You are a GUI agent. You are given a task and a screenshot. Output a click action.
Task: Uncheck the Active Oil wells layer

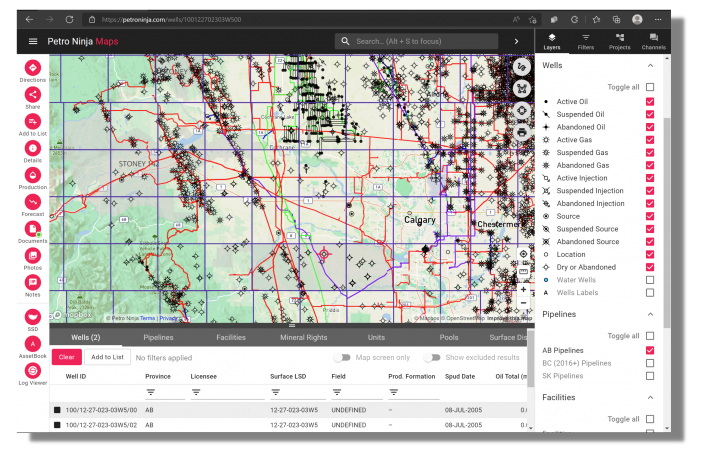pyautogui.click(x=650, y=101)
